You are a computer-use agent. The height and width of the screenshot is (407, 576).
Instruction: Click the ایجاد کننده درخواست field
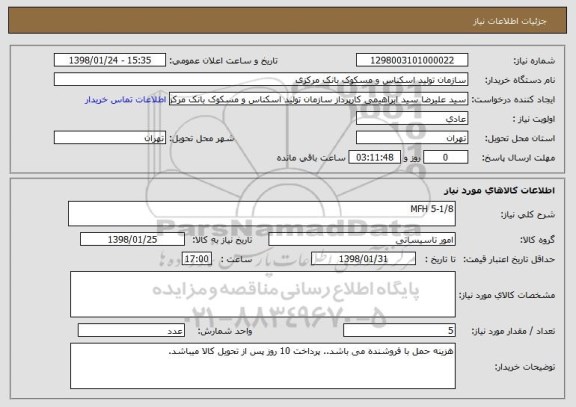pyautogui.click(x=318, y=99)
